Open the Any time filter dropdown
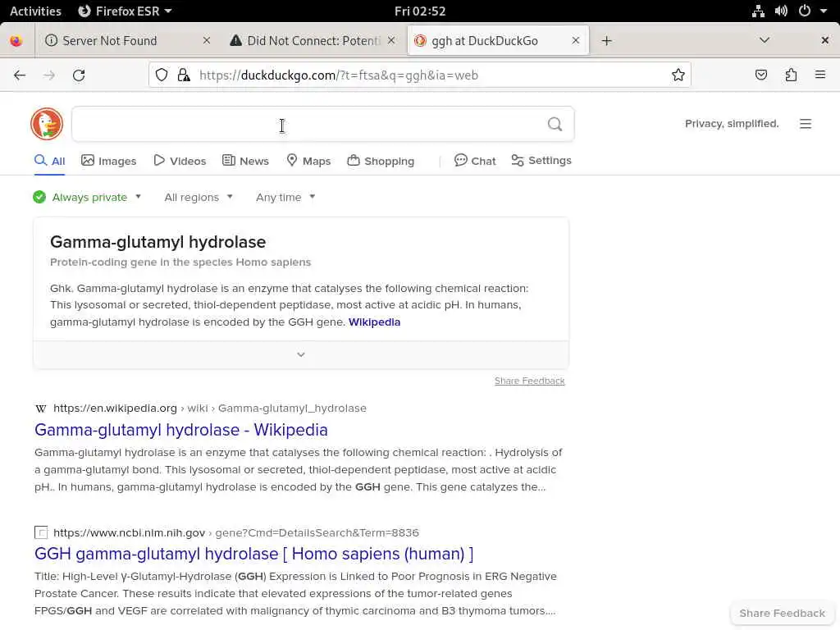Image resolution: width=840 pixels, height=630 pixels. tap(285, 197)
